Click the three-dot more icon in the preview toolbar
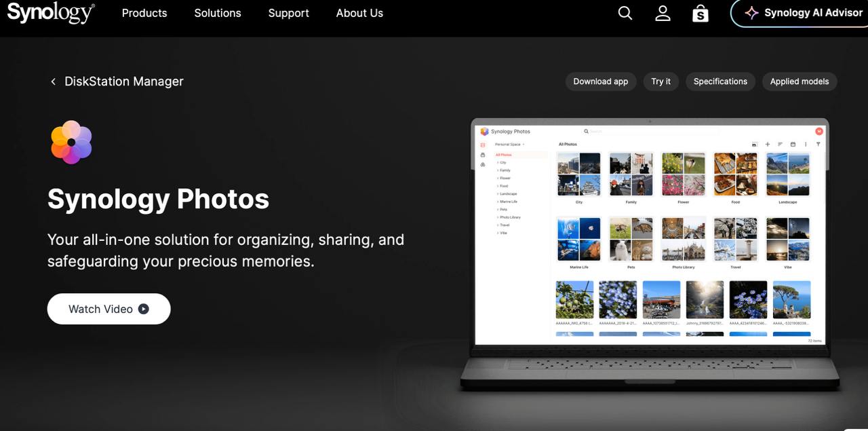This screenshot has height=431, width=868. [806, 144]
